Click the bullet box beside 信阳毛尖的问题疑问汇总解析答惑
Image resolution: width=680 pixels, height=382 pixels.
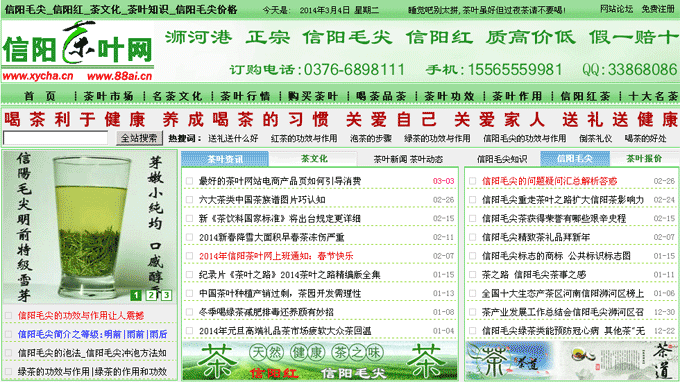(x=473, y=181)
